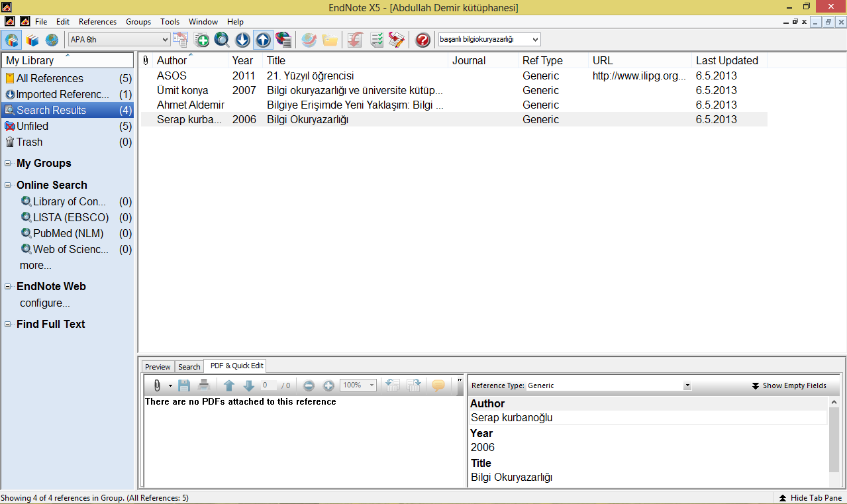Click the Open File folder toolbar icon
Screen dimensions: 847x504
329,40
